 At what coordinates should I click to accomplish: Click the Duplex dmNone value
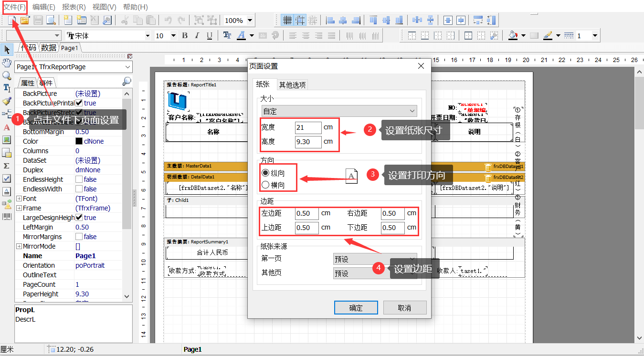tap(88, 170)
